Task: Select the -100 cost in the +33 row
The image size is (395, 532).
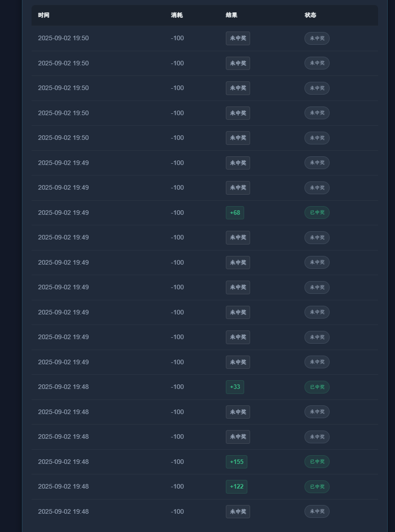Action: [x=177, y=387]
